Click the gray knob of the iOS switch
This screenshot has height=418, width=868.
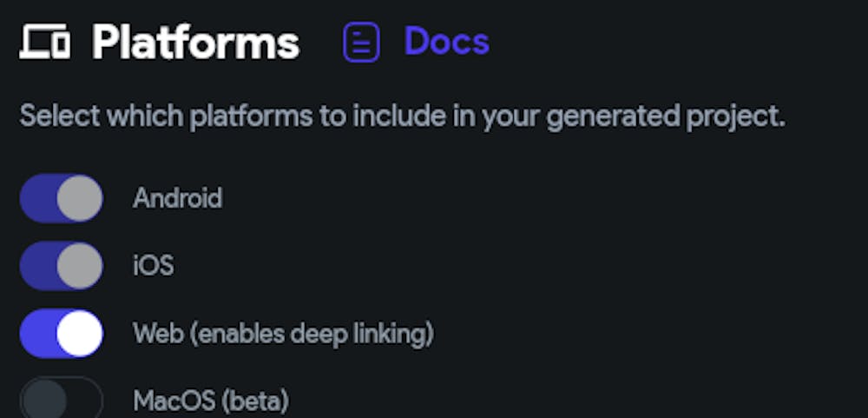point(80,266)
